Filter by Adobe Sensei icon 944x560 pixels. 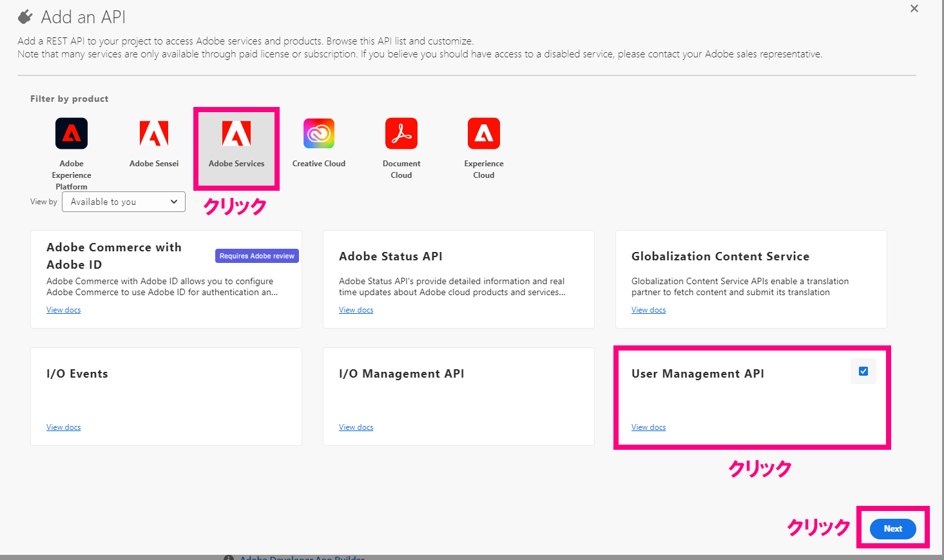154,133
